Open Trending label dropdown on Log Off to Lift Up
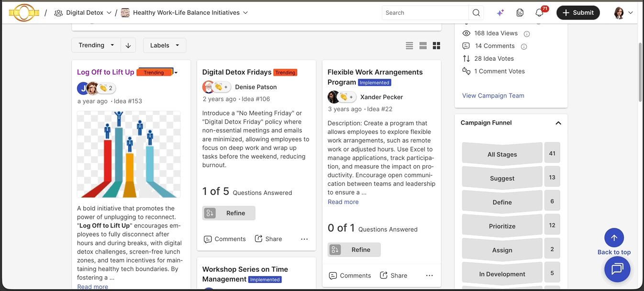This screenshot has height=291, width=644. (x=176, y=73)
